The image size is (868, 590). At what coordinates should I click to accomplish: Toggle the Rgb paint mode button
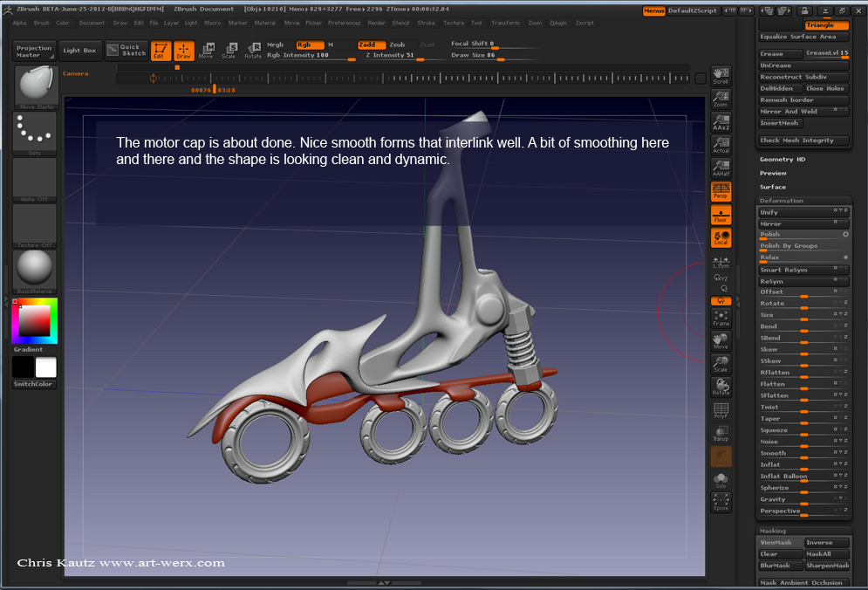click(310, 45)
